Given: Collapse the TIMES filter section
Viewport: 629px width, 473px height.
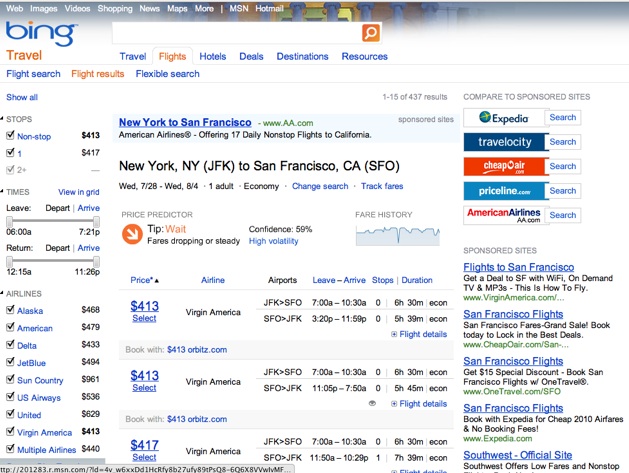Looking at the screenshot, I should (x=2, y=191).
